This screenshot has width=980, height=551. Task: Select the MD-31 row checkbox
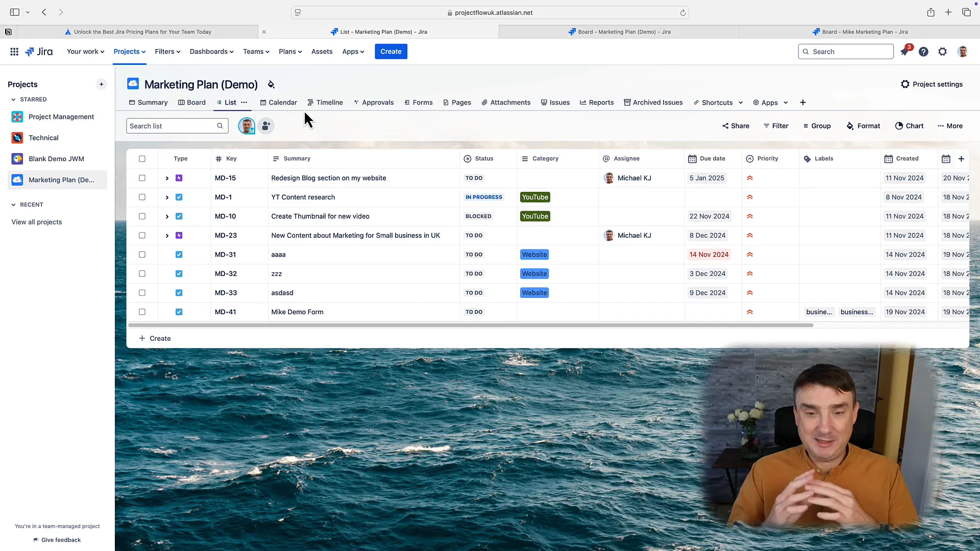click(142, 255)
